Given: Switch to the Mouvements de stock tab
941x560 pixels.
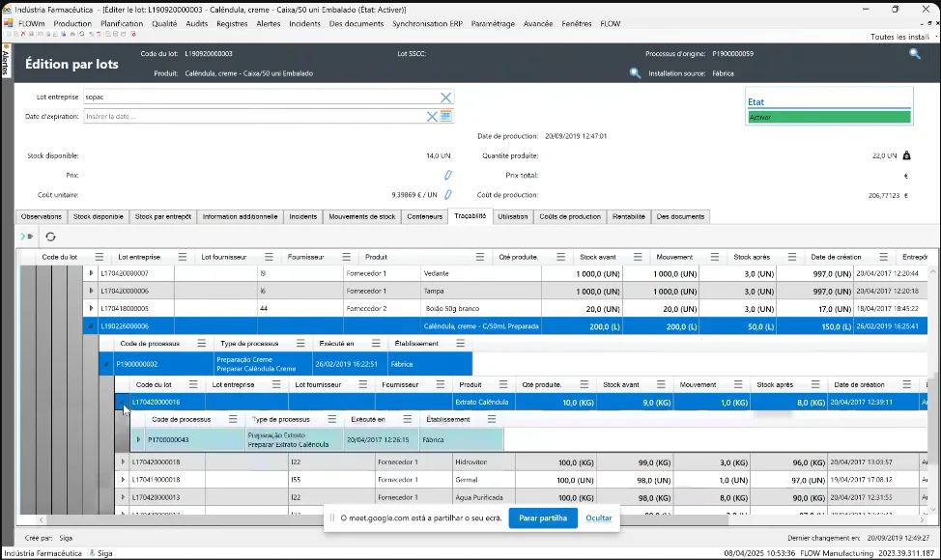Looking at the screenshot, I should click(x=362, y=216).
